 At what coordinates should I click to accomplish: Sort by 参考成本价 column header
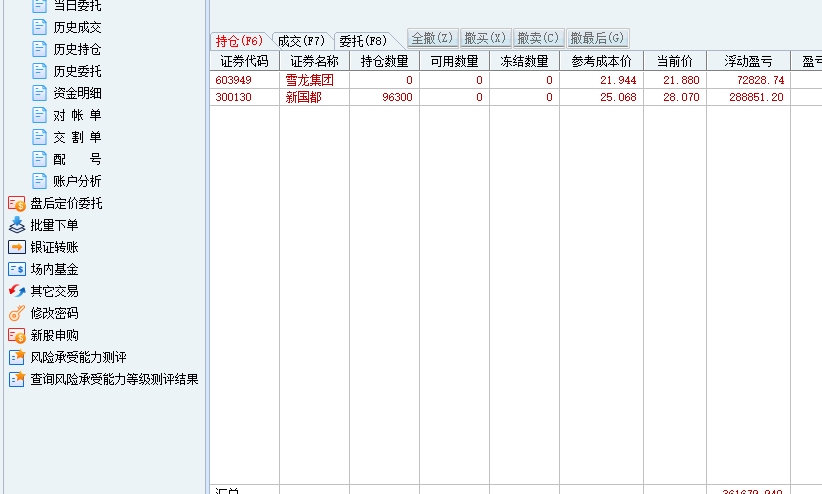click(x=601, y=61)
